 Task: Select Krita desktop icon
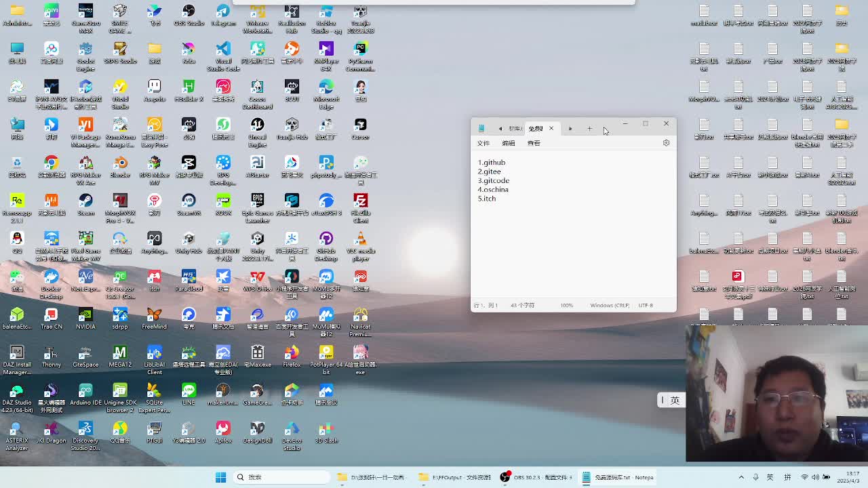[x=189, y=54]
